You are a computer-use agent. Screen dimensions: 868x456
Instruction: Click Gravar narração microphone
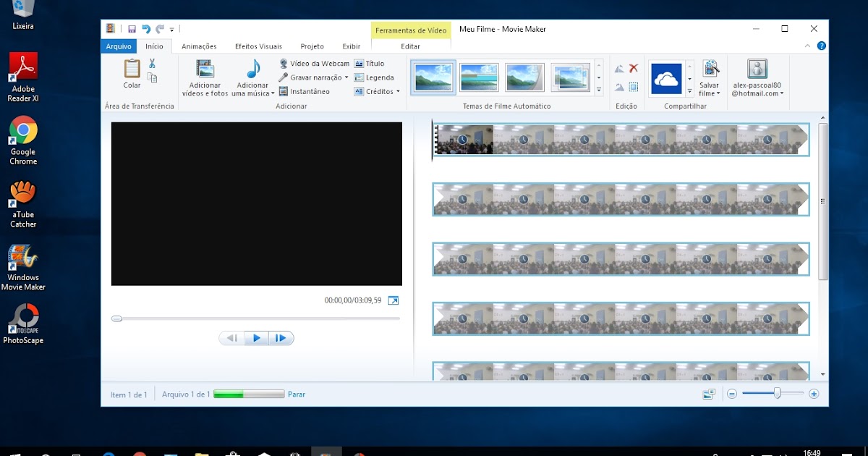[x=284, y=77]
